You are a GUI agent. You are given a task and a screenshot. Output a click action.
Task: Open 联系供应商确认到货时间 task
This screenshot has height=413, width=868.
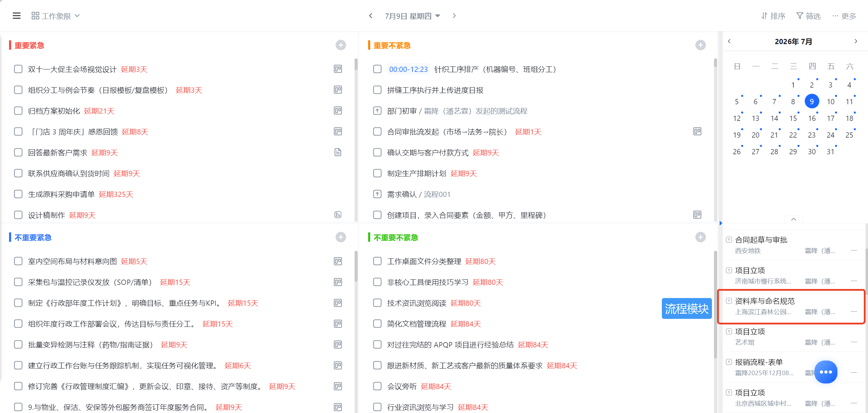pos(69,174)
